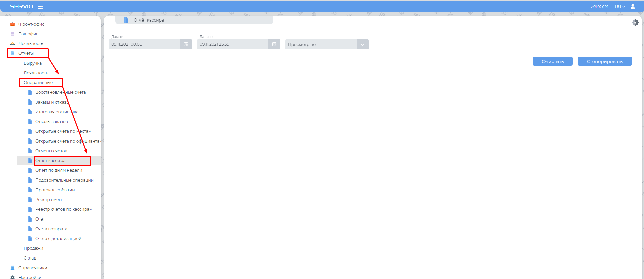This screenshot has width=644, height=279.
Task: Open the user profile icon
Action: pos(633,7)
